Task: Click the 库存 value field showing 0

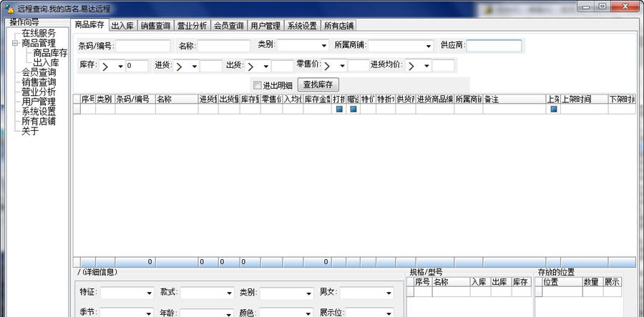Action: point(137,66)
